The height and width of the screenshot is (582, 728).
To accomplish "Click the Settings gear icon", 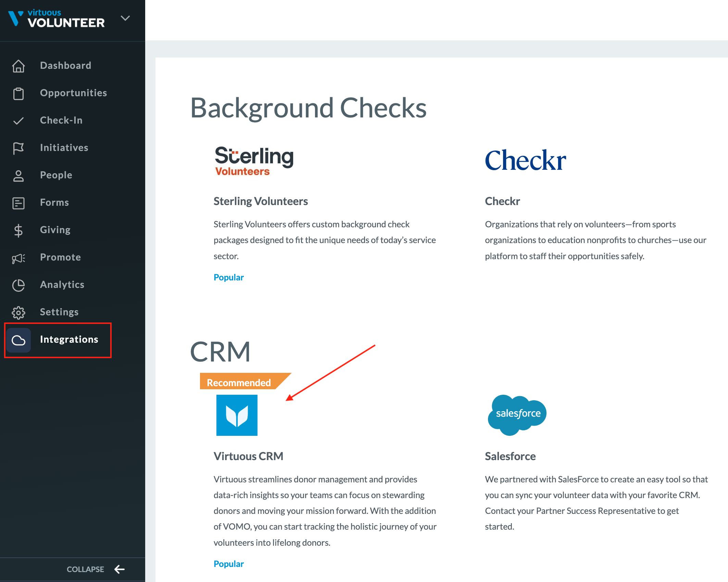I will tap(18, 312).
